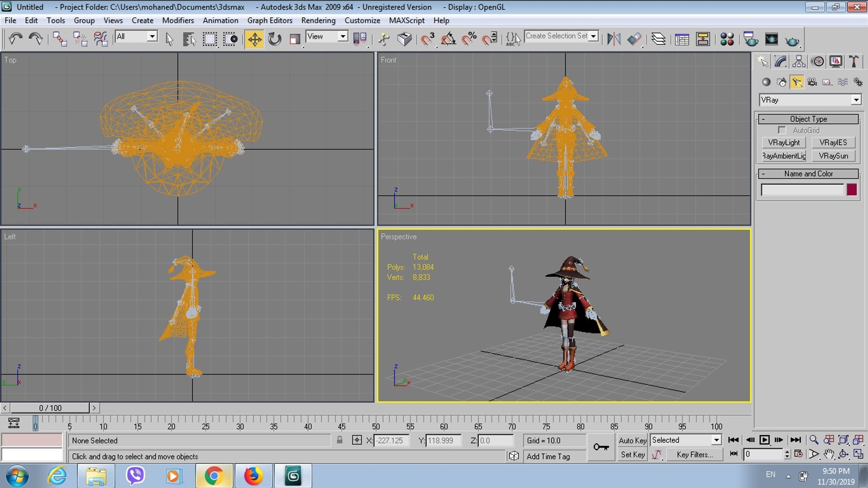
Task: Open the Selected key filter dropdown
Action: pyautogui.click(x=716, y=440)
